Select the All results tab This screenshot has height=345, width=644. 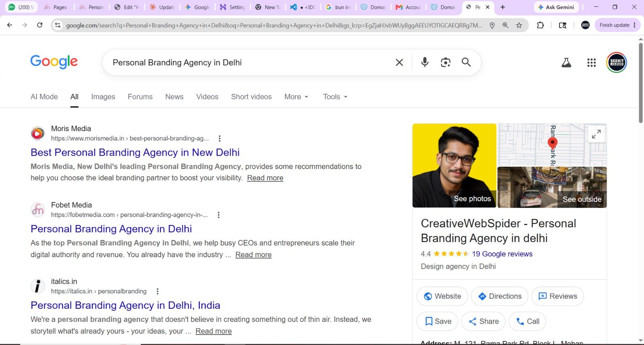pyautogui.click(x=74, y=97)
